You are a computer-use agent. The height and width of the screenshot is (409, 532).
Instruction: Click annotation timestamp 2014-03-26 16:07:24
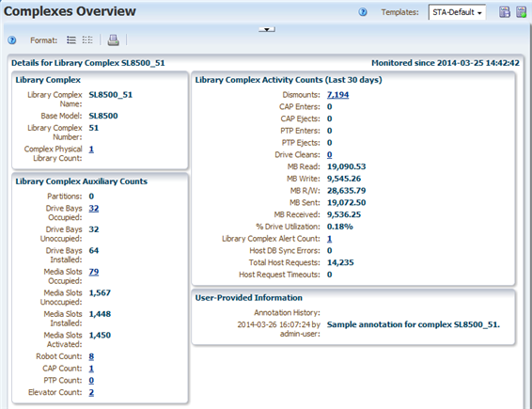(x=274, y=324)
